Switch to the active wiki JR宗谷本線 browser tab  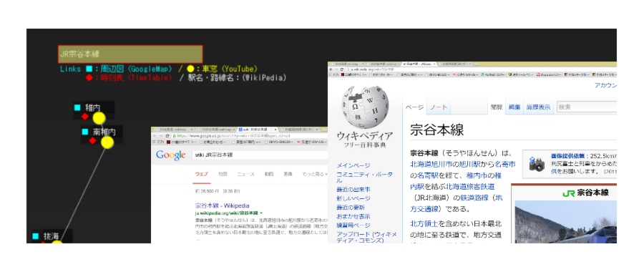click(258, 130)
